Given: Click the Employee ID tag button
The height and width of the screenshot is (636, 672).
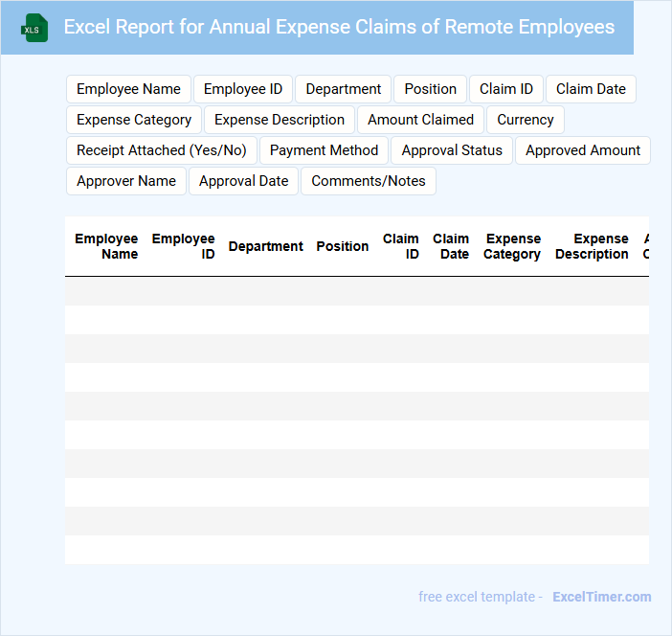Looking at the screenshot, I should click(x=243, y=89).
